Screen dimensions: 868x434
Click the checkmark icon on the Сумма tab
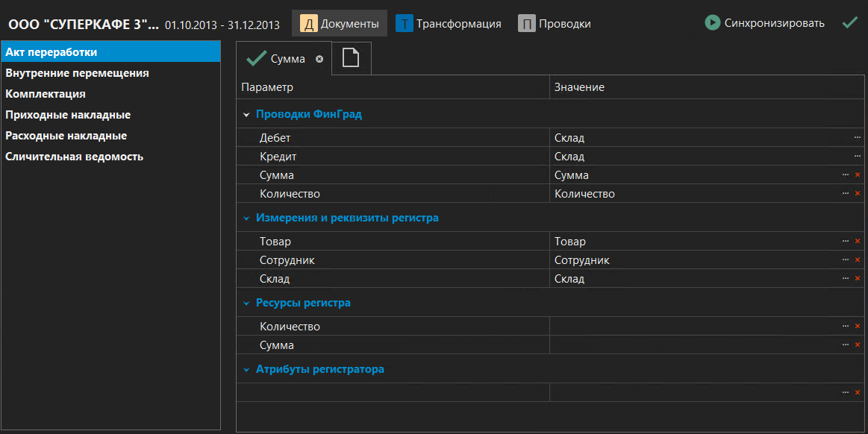(x=258, y=57)
